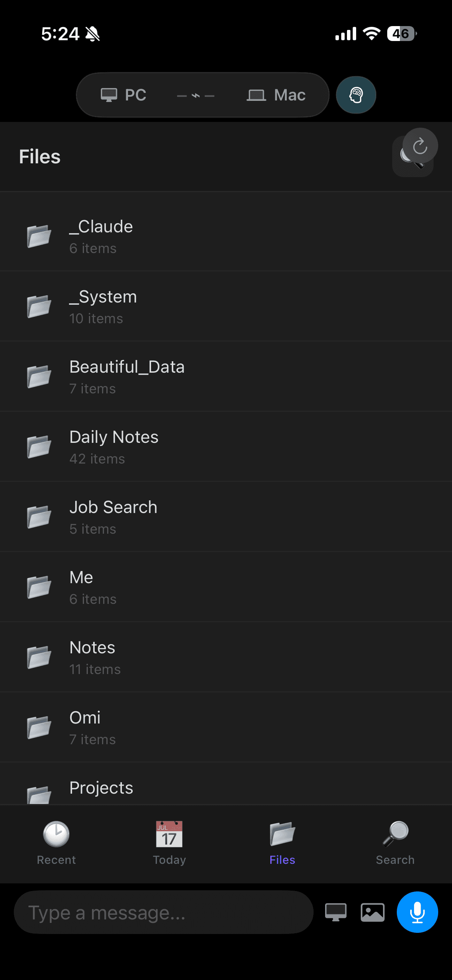Tap the brain AI icon button

point(356,95)
